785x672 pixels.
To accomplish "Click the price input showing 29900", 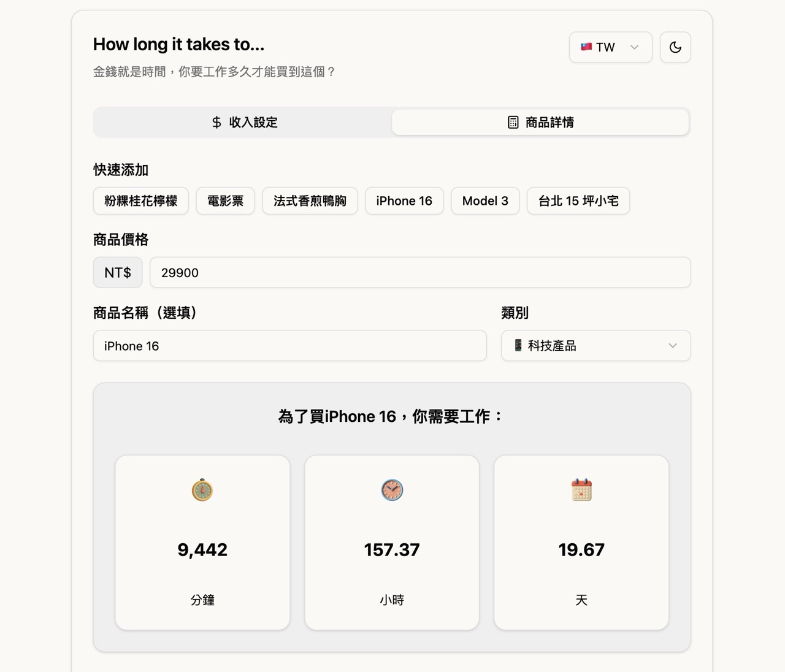I will click(420, 272).
